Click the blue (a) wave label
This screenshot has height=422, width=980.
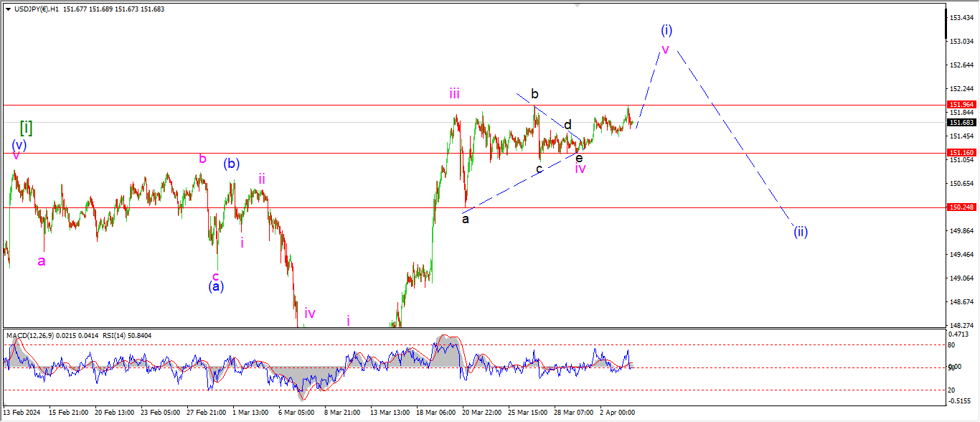216,286
